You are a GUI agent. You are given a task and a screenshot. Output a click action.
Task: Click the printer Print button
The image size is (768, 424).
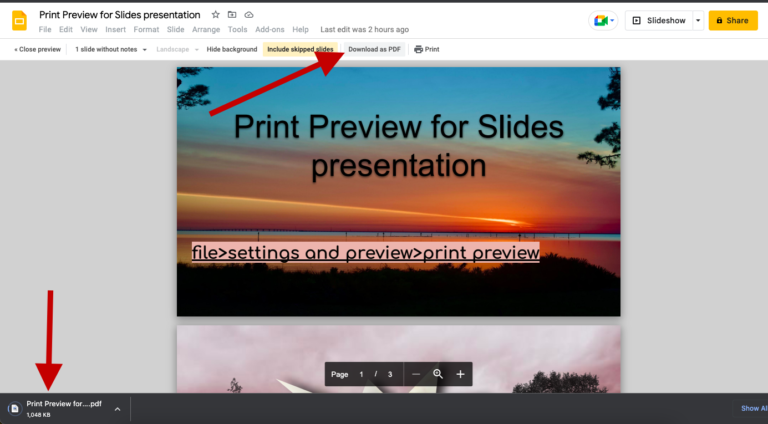click(427, 49)
